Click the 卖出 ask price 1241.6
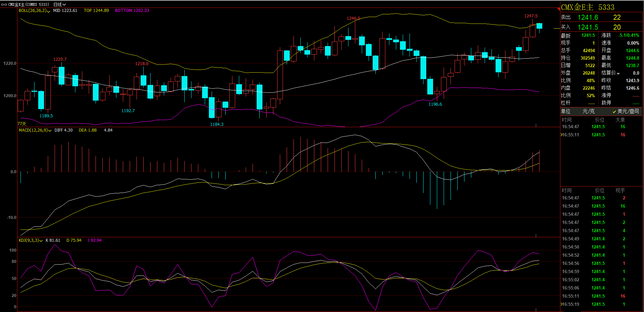 [x=588, y=17]
